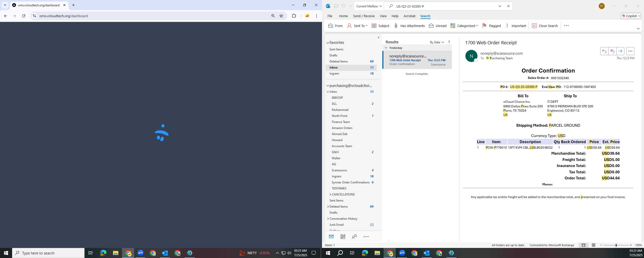Open the Chrome extensions puzzle icon
Screen dimensions: 644x258
pyautogui.click(x=294, y=16)
